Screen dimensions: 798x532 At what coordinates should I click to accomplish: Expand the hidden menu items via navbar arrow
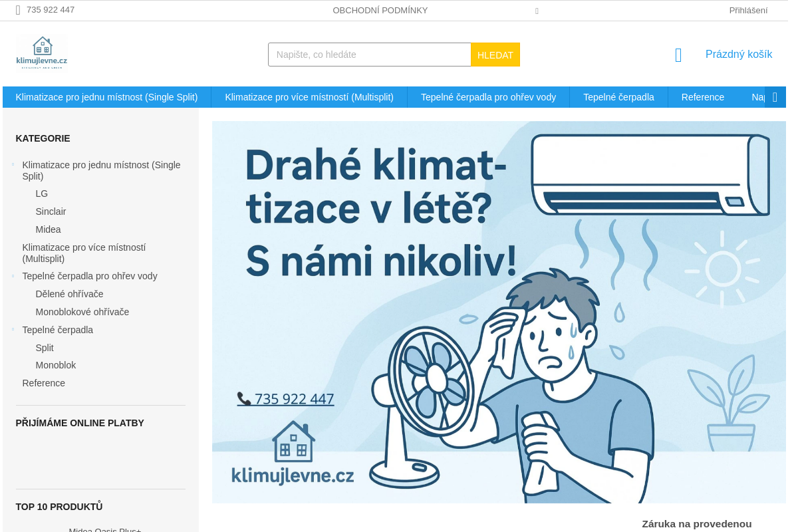[774, 96]
